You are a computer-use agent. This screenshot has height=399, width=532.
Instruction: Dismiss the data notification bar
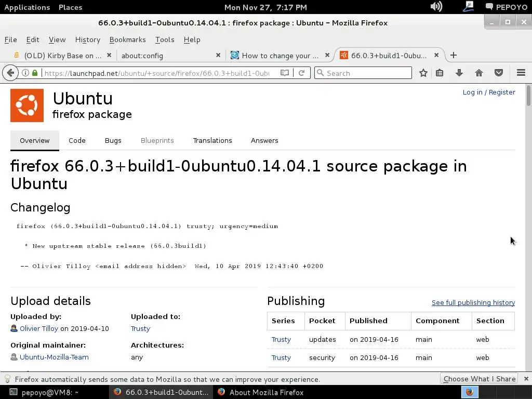(526, 379)
